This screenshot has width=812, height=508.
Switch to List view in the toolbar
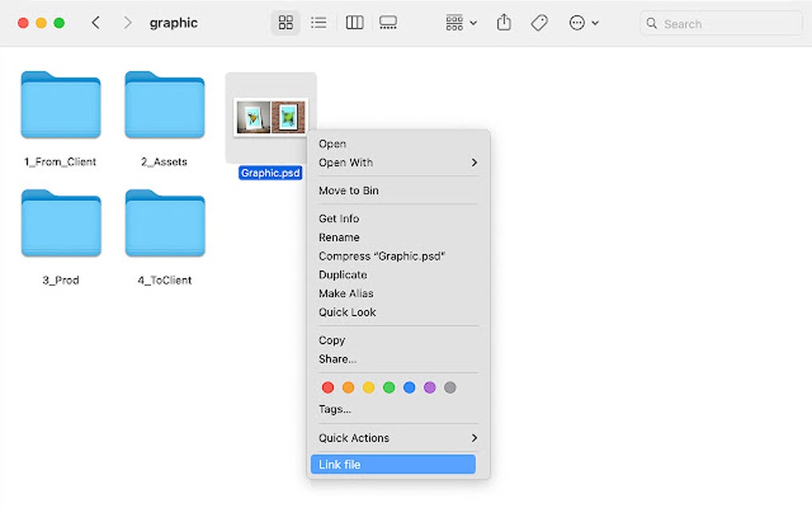coord(318,22)
